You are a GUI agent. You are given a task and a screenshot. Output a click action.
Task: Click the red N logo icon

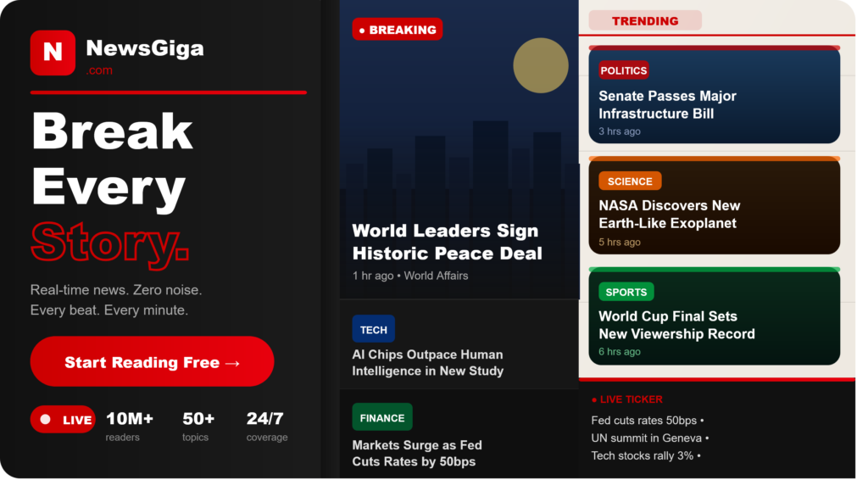[x=53, y=53]
